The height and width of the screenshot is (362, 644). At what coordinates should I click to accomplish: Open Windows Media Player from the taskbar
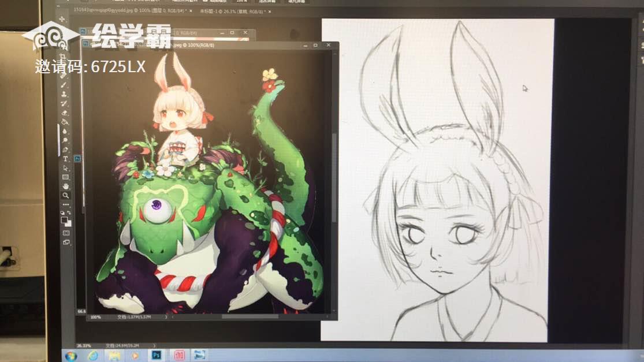[135, 356]
